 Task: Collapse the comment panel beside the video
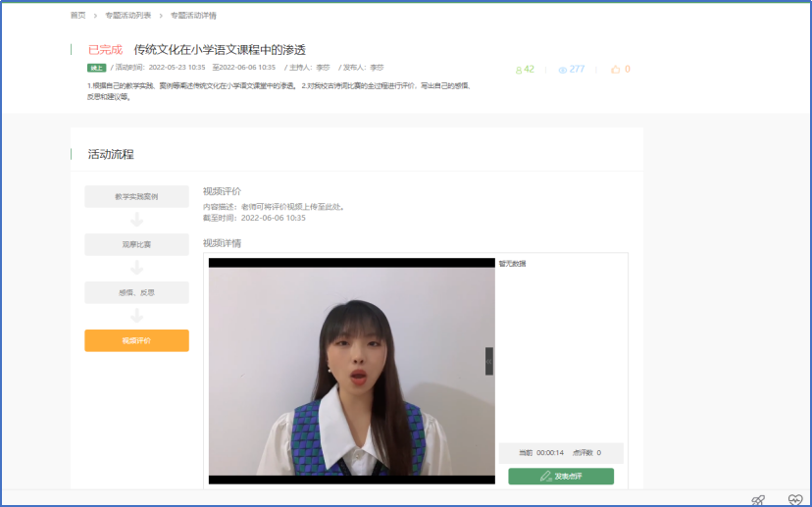pos(489,361)
